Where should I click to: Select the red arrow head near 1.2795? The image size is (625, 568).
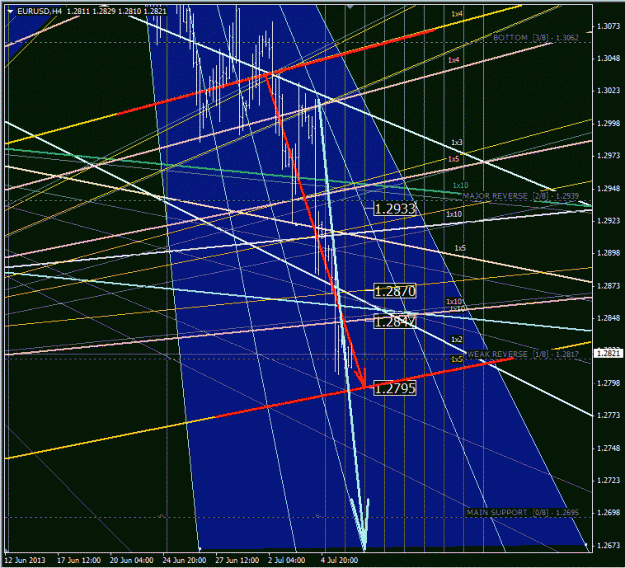[x=361, y=379]
